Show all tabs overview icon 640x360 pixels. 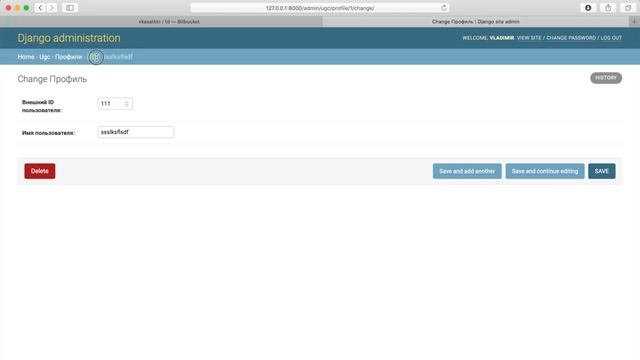click(x=628, y=8)
